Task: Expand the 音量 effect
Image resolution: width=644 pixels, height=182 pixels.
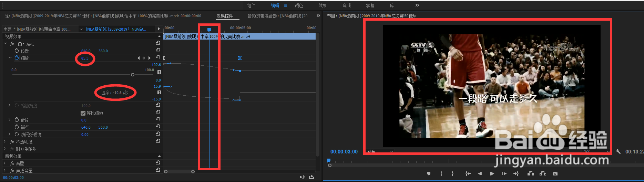Action: 5,163
